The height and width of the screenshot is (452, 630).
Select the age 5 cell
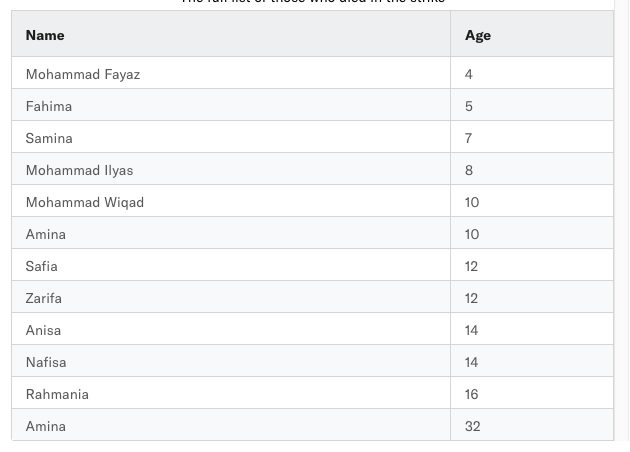(532, 105)
